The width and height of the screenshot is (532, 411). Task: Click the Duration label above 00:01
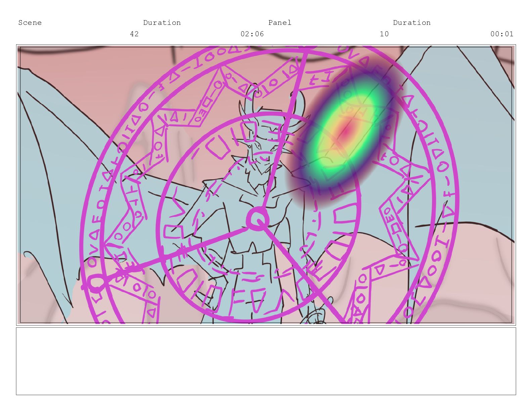pos(412,22)
